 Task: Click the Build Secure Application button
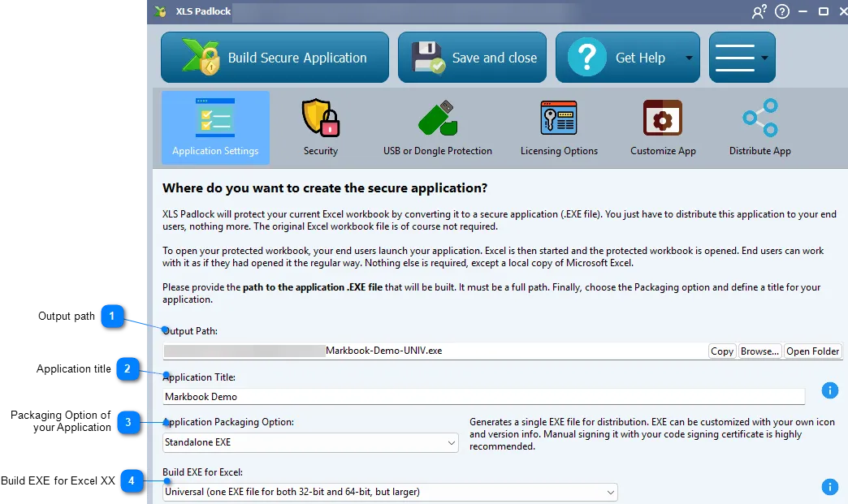click(x=275, y=58)
